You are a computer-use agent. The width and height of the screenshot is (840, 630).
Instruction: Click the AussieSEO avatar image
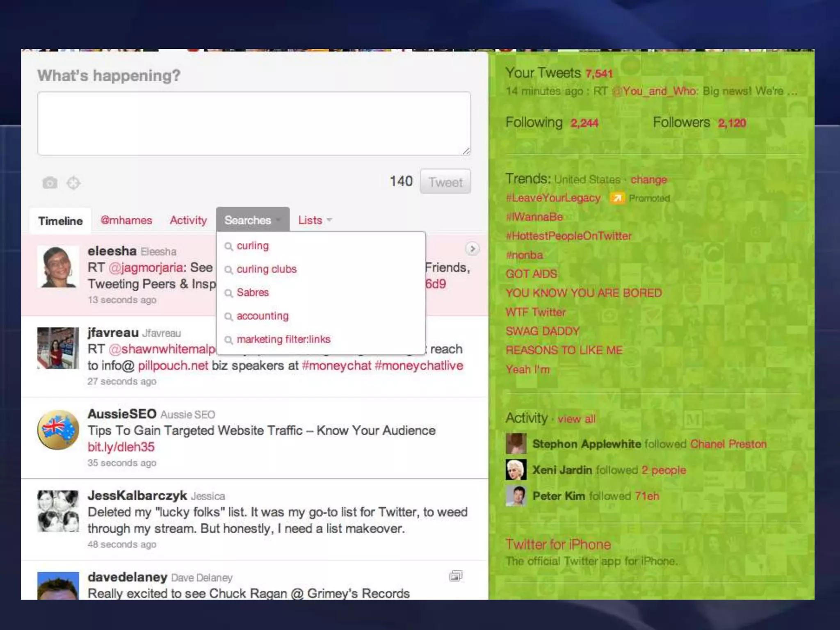tap(58, 430)
